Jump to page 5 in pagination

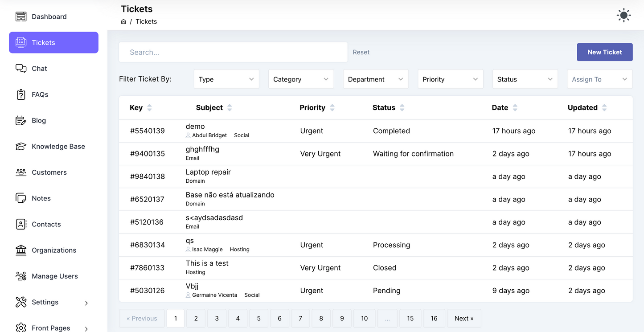(258, 318)
